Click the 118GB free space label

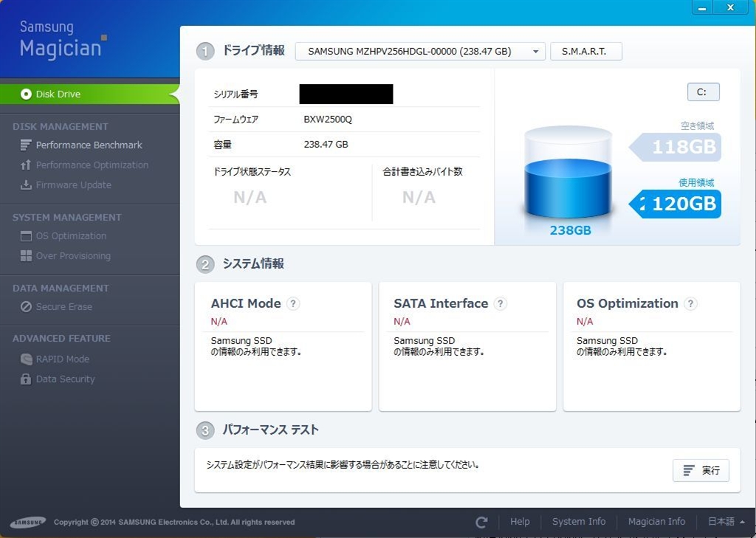pyautogui.click(x=676, y=147)
